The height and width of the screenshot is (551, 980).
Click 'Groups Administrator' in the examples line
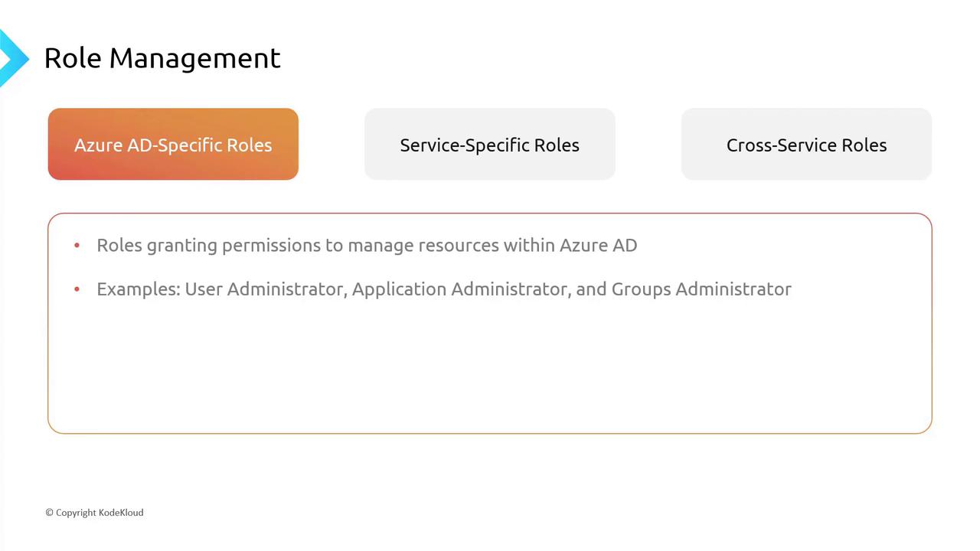coord(701,289)
